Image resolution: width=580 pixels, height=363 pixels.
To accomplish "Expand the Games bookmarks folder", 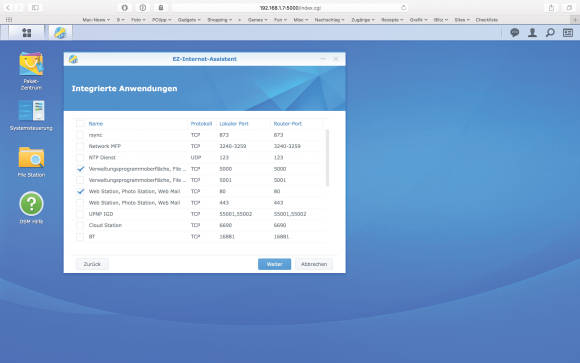I will tap(257, 20).
